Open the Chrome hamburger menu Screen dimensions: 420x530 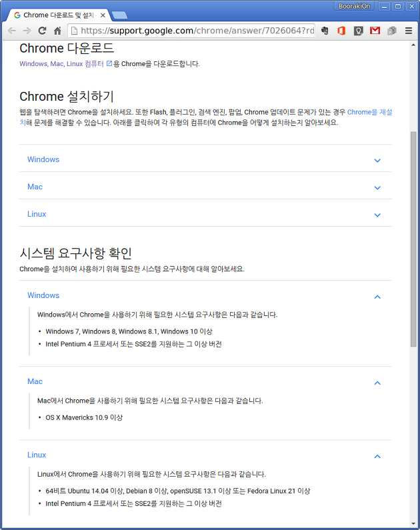pyautogui.click(x=409, y=31)
